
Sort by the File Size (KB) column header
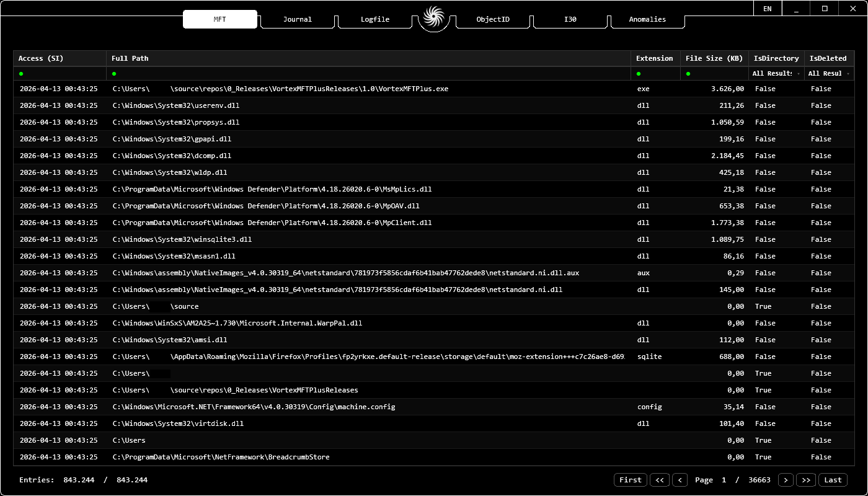click(714, 58)
